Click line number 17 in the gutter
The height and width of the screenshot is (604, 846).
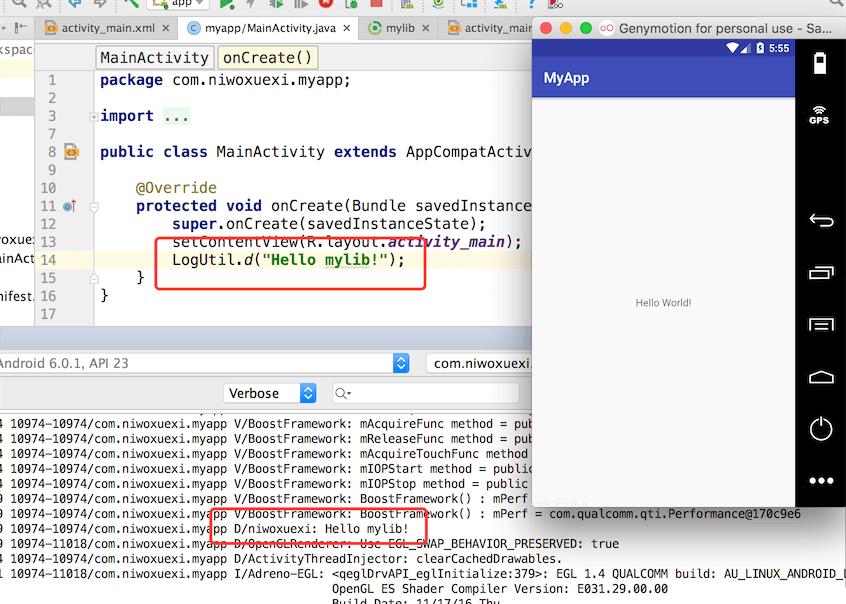click(x=49, y=314)
